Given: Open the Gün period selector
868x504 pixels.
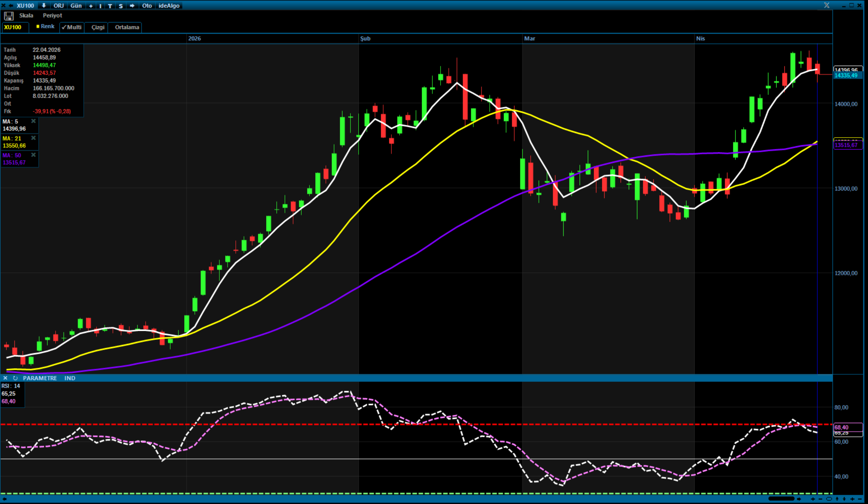Looking at the screenshot, I should pos(76,5).
